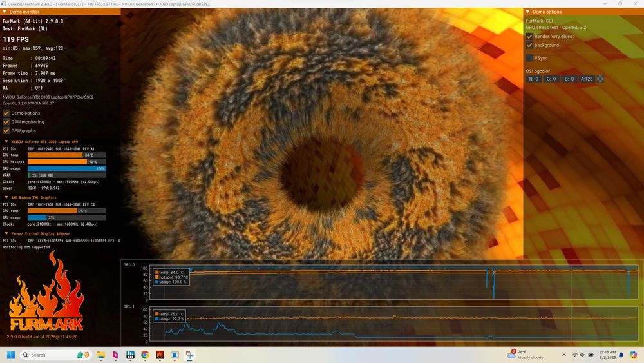Open the Snipping Tool taskbar icon

tap(189, 355)
